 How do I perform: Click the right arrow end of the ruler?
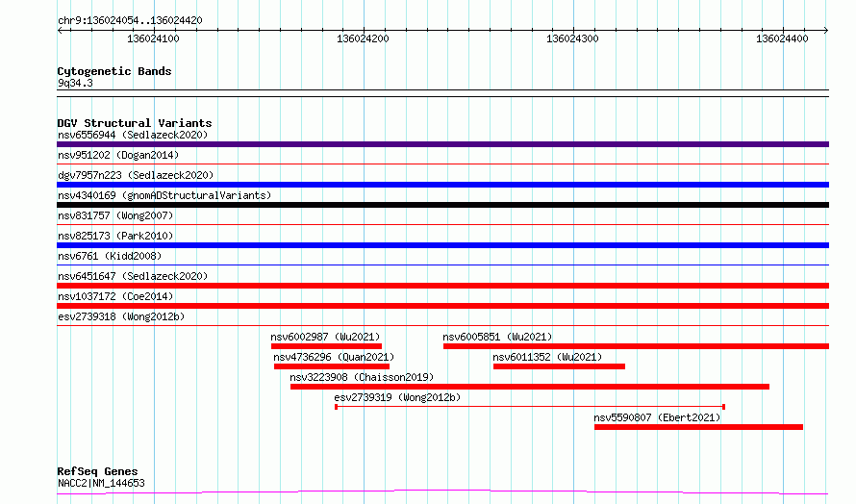pos(826,30)
